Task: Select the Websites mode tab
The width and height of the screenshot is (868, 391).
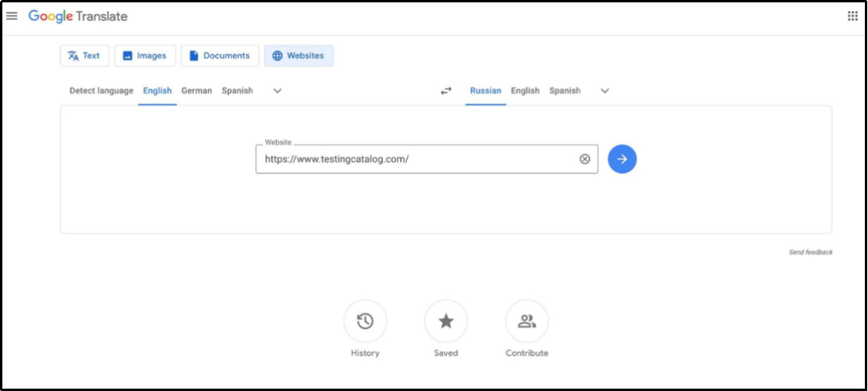Action: pos(298,56)
